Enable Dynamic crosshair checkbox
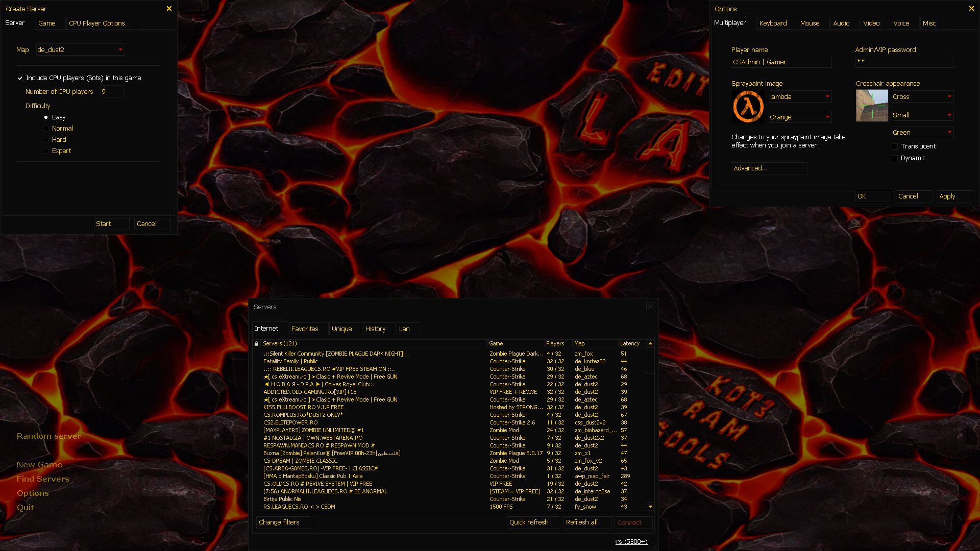 pos(895,158)
